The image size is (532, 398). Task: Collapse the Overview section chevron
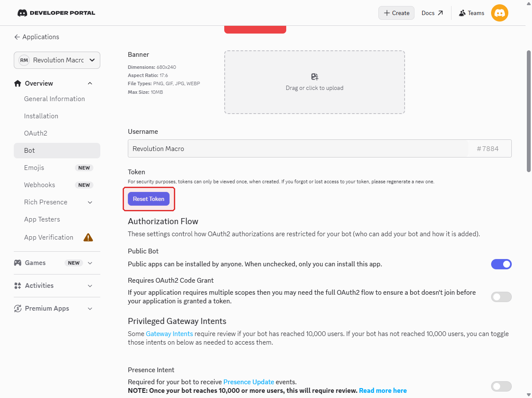[90, 83]
